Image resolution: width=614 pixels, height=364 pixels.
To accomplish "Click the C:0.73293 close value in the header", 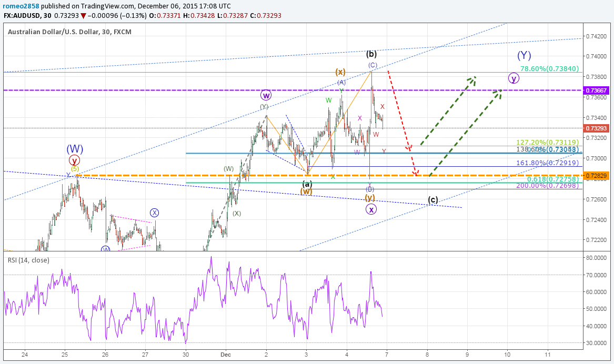I will [266, 16].
